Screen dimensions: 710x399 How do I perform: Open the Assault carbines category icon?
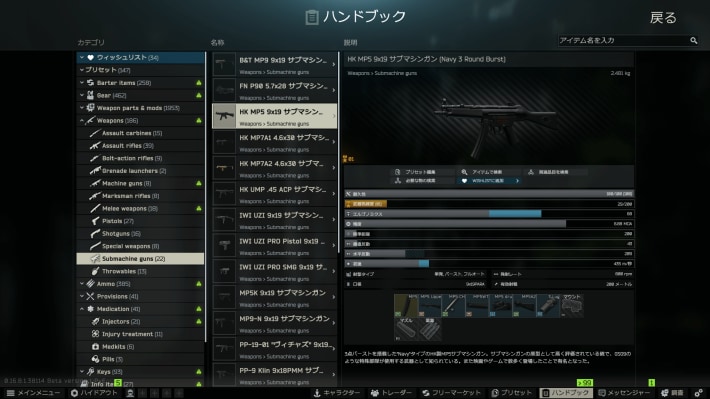pyautogui.click(x=95, y=133)
